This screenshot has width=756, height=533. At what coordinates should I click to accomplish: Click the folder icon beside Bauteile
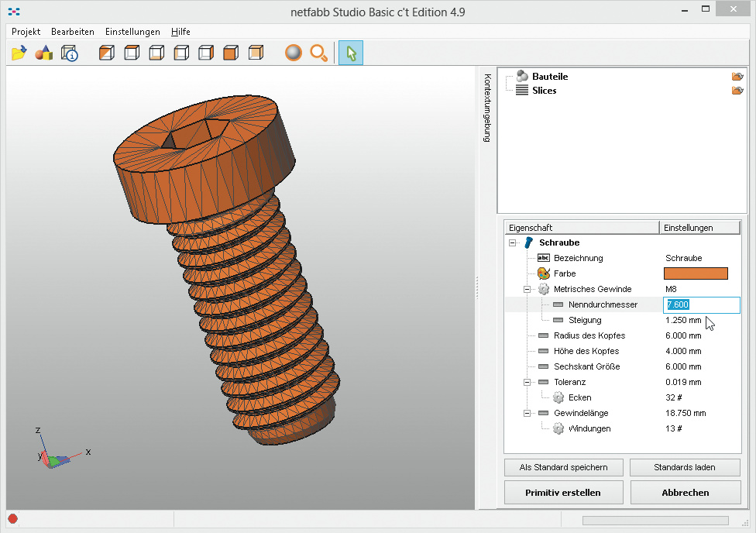point(737,77)
